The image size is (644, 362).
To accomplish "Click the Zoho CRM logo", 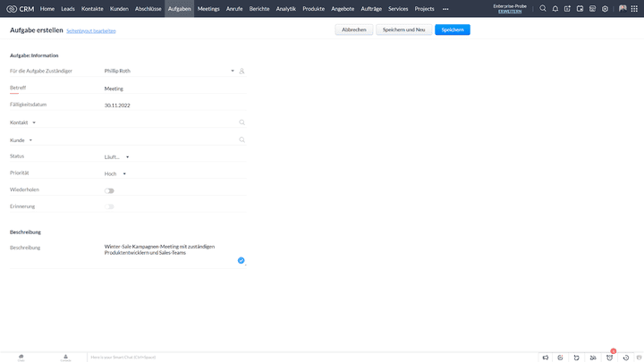I will tap(20, 9).
